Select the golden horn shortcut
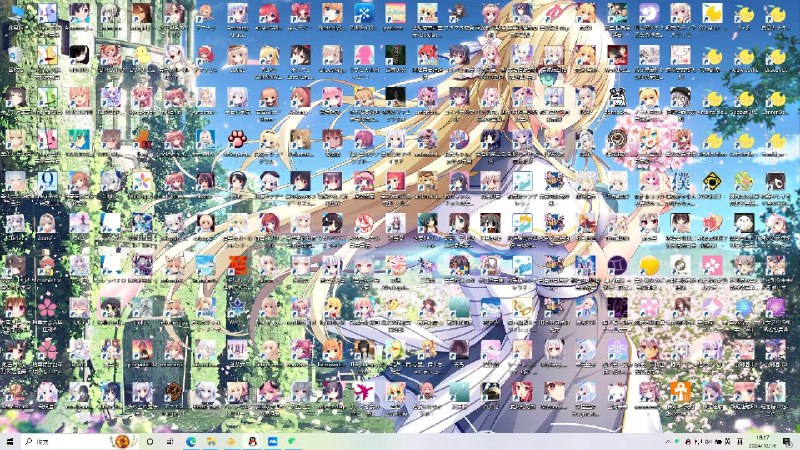The height and width of the screenshot is (450, 800). (522, 308)
